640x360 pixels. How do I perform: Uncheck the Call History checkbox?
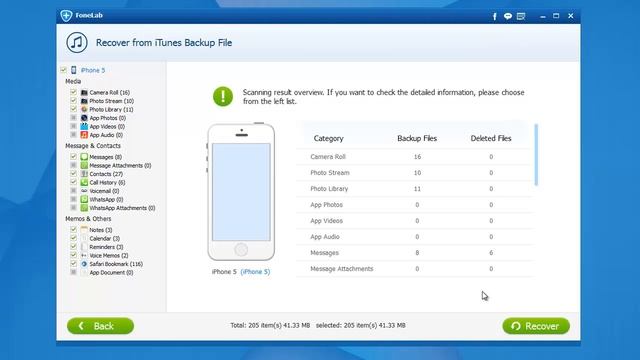pos(73,182)
